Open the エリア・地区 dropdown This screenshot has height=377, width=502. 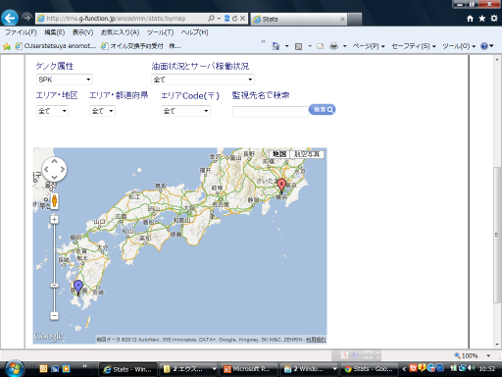pyautogui.click(x=52, y=111)
